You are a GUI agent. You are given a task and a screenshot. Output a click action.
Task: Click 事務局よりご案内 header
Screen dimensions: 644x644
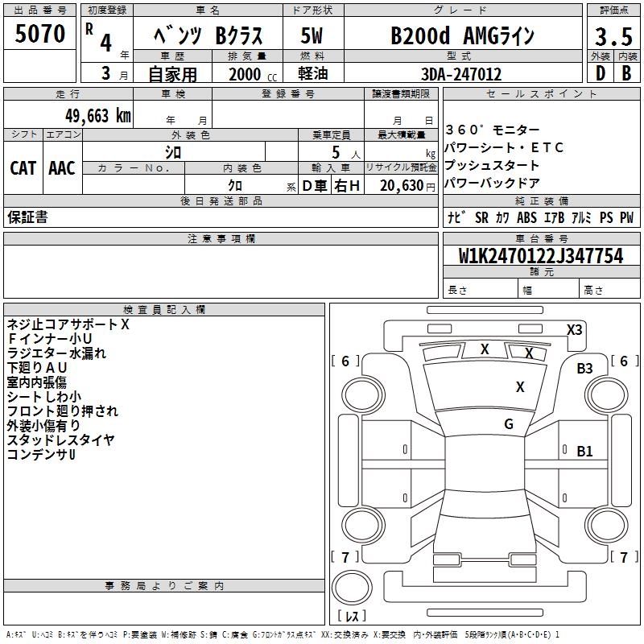coord(164,586)
